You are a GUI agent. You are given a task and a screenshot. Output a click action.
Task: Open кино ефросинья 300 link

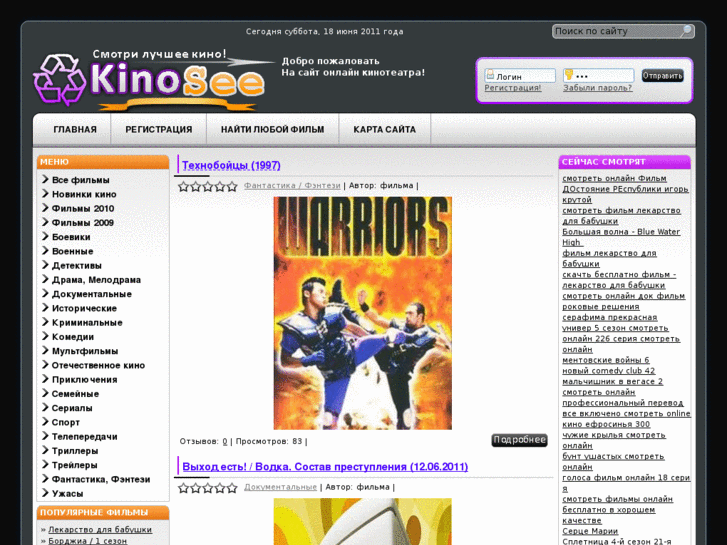tap(606, 424)
